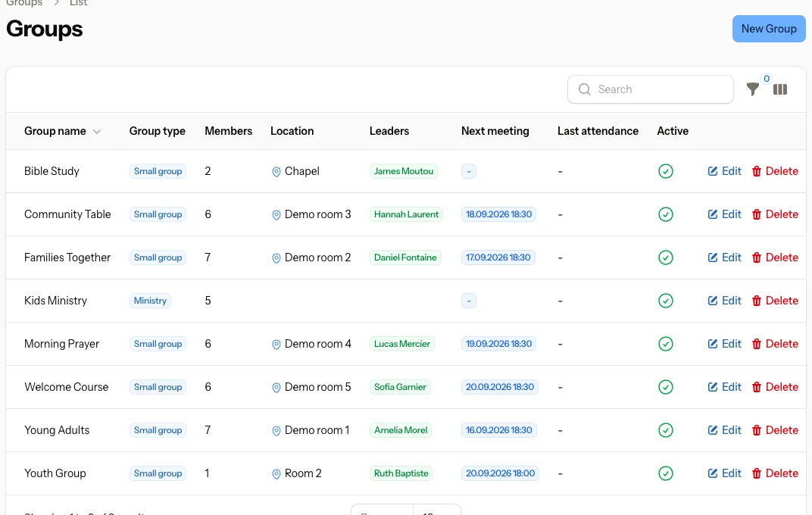Screen dimensions: 812x515
Task: Click the Location column header
Action: [x=292, y=132]
